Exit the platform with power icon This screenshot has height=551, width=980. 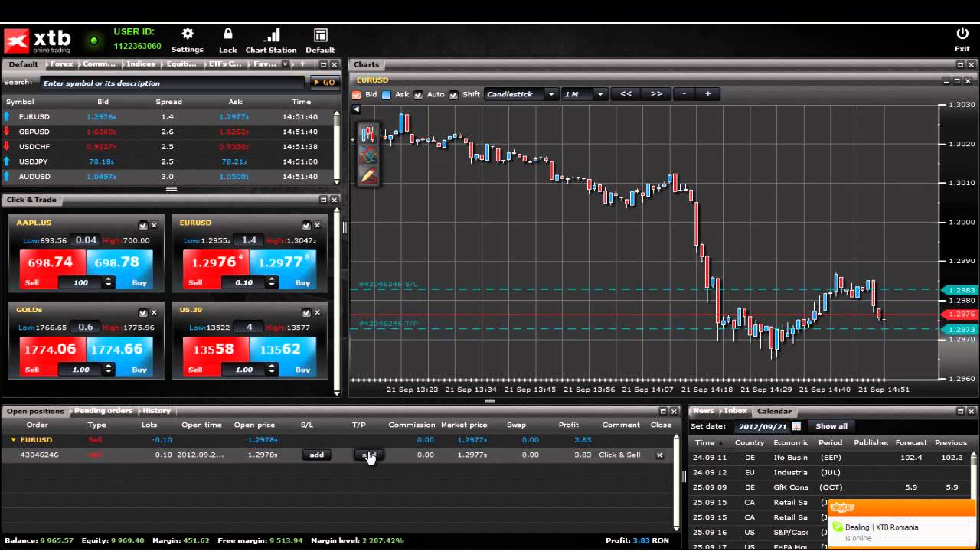tap(962, 34)
